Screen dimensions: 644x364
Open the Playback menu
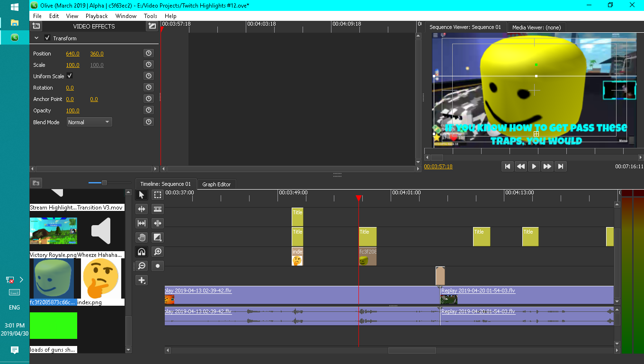point(97,16)
